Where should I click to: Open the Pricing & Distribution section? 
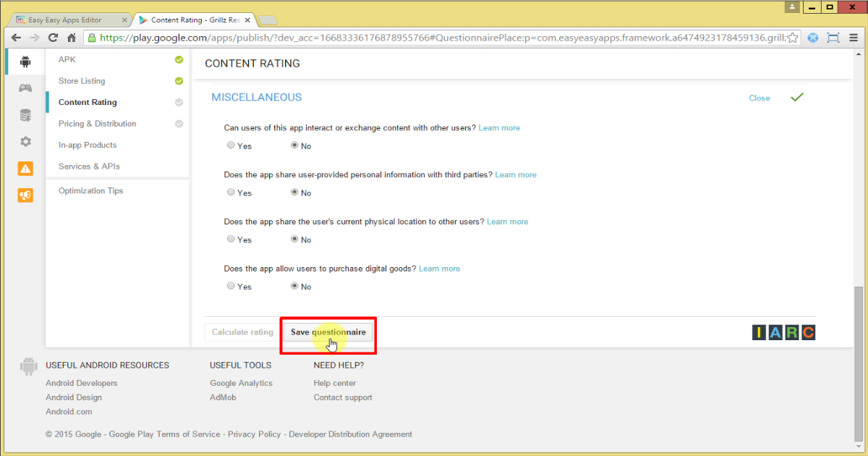tap(97, 124)
